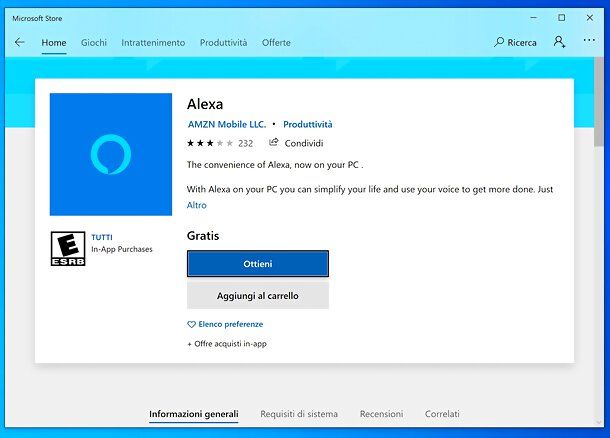
Task: Go to the Produttività top tab
Action: pyautogui.click(x=223, y=42)
